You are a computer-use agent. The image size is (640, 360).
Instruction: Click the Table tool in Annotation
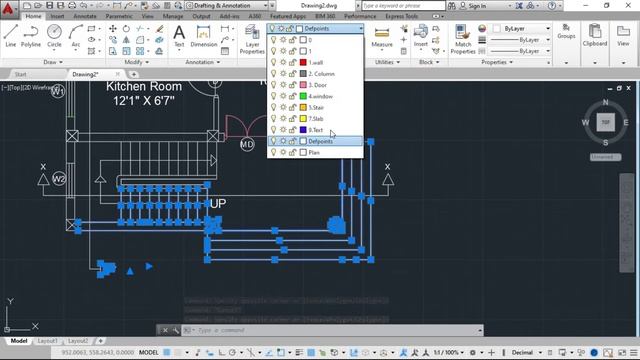click(x=225, y=51)
